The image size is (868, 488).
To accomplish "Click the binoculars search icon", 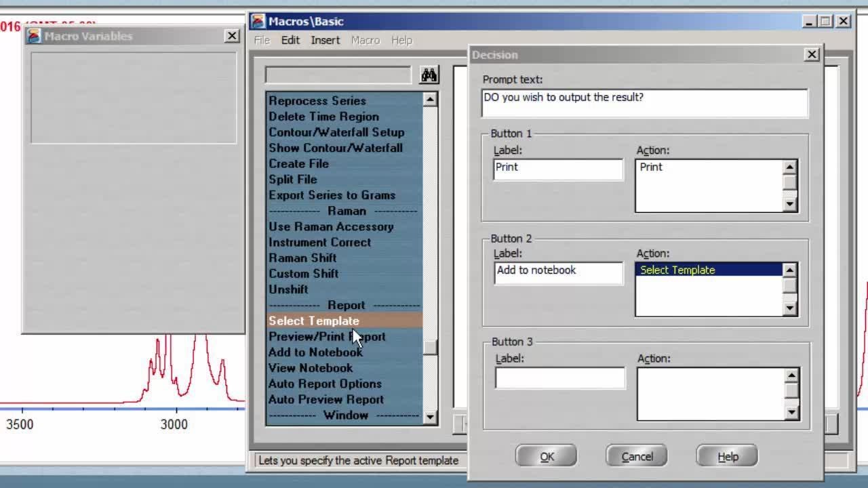I will coord(429,75).
